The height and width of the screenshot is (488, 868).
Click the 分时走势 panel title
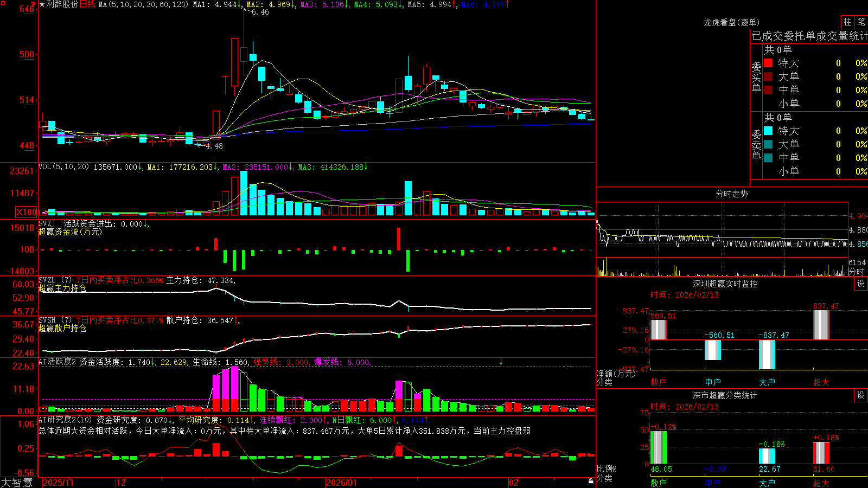coord(731,194)
